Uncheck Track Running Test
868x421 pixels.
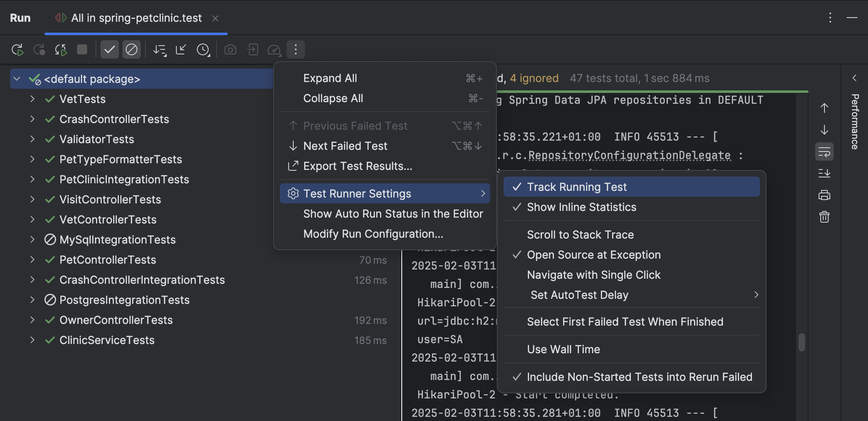click(x=576, y=187)
